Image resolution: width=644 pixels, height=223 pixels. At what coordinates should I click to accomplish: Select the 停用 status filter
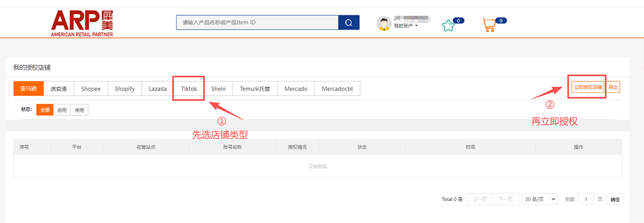[x=79, y=110]
